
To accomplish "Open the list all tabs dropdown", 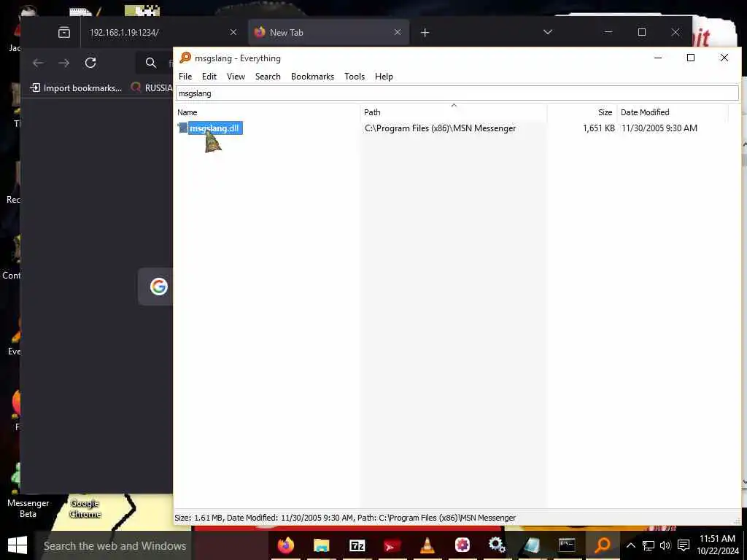I will [548, 32].
